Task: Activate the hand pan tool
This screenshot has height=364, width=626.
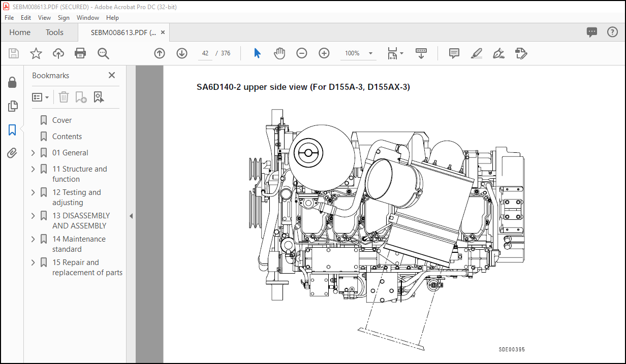Action: pyautogui.click(x=279, y=53)
